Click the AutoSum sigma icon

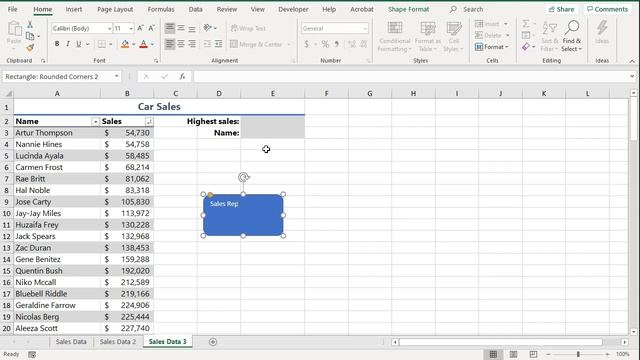click(526, 24)
